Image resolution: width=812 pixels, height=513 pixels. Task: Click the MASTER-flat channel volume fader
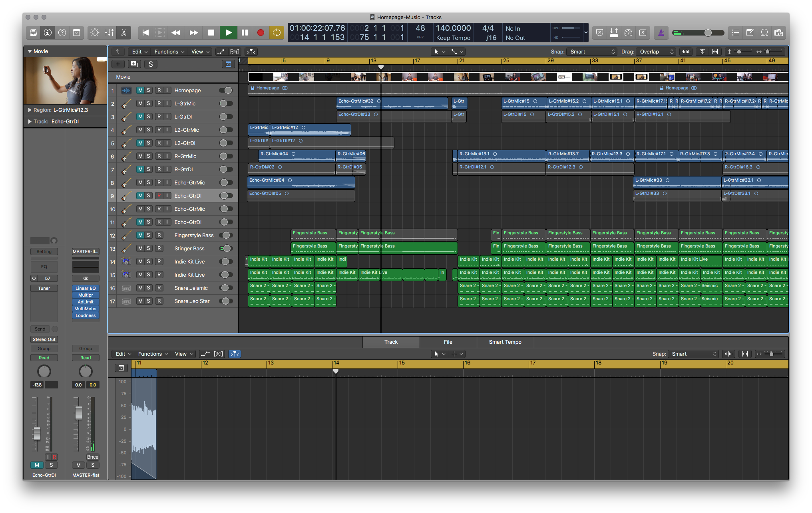79,413
